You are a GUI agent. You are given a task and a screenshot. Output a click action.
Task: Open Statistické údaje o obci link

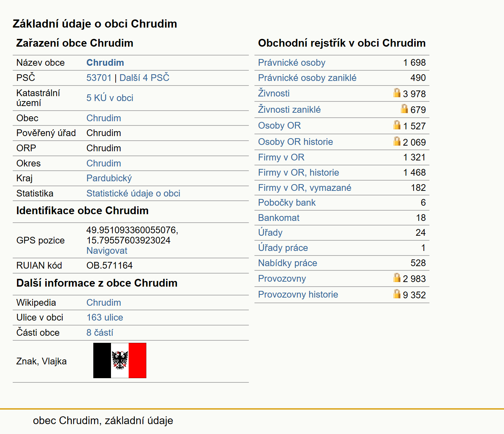[x=133, y=193]
